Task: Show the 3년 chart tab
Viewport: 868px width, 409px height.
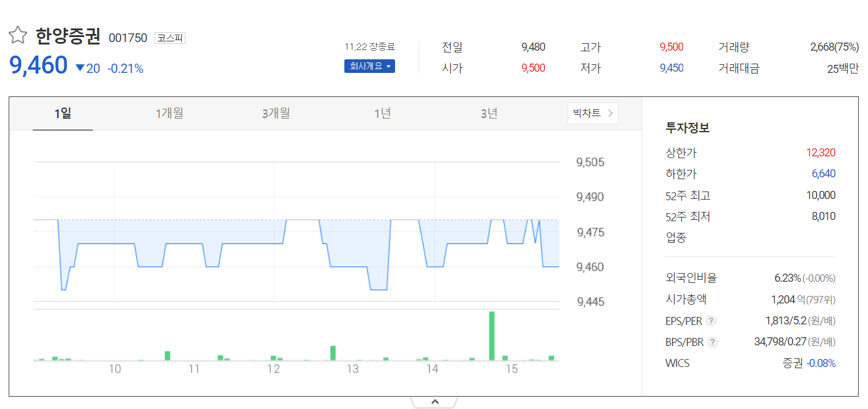Action: pyautogui.click(x=489, y=114)
